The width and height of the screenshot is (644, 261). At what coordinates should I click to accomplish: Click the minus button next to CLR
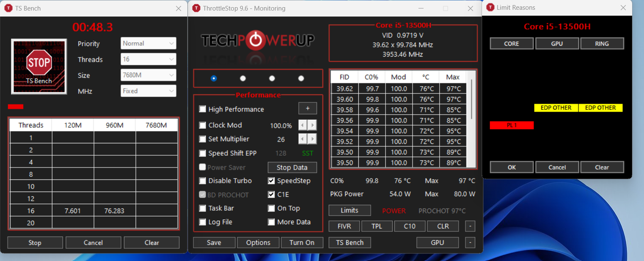(470, 226)
